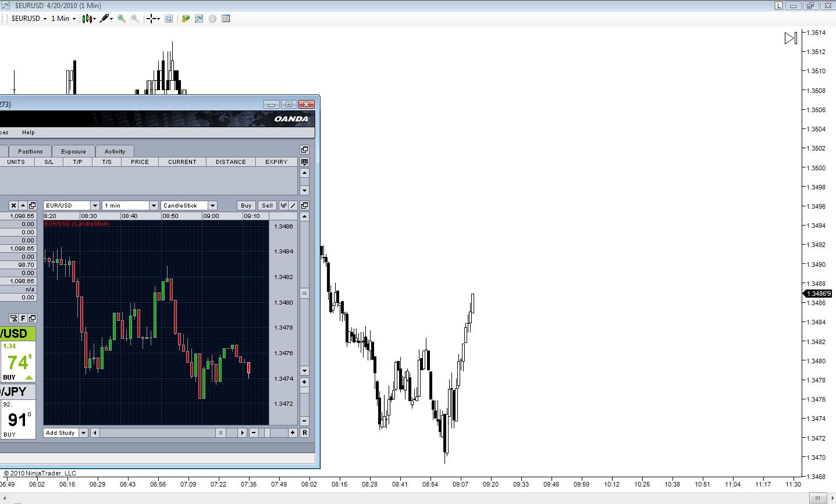Detach the OANDA chart panel icon
The height and width of the screenshot is (504, 836).
[x=304, y=205]
